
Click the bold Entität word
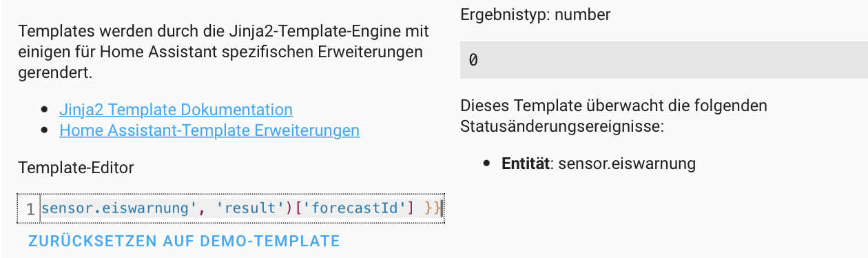click(x=526, y=163)
